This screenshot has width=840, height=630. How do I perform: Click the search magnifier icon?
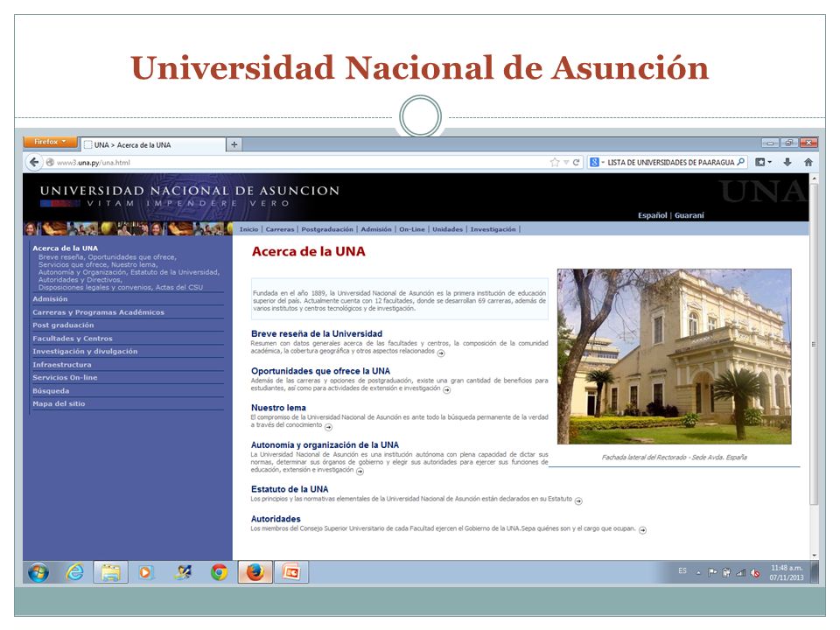click(741, 162)
